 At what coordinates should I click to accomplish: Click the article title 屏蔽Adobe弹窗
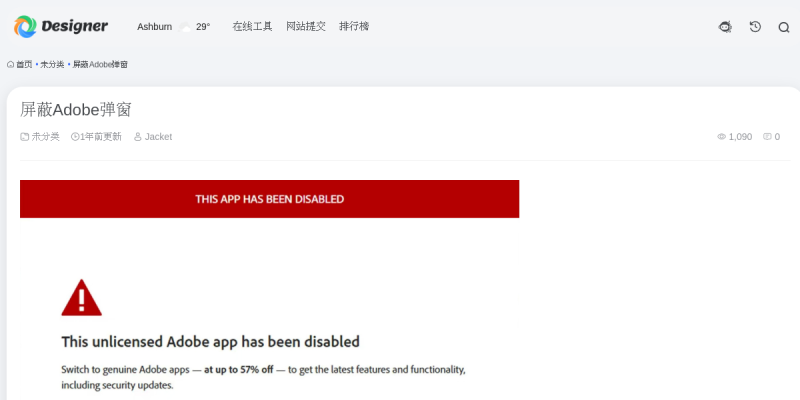tap(76, 110)
